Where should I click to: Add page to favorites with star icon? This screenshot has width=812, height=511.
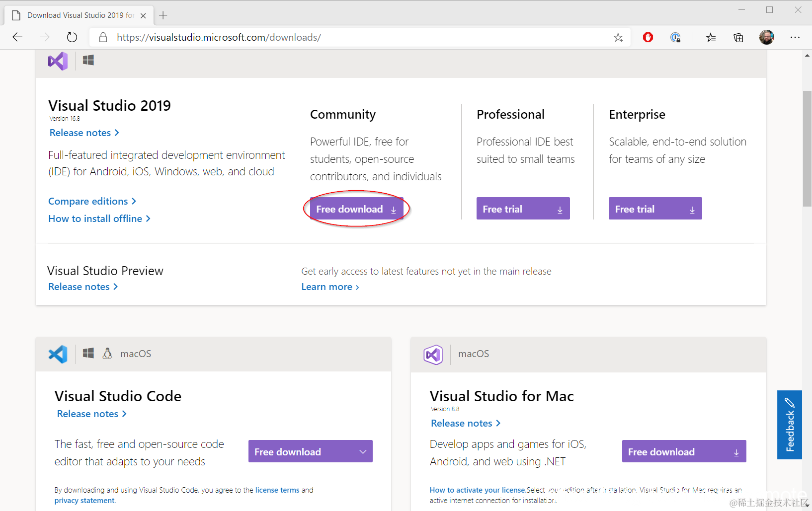618,37
